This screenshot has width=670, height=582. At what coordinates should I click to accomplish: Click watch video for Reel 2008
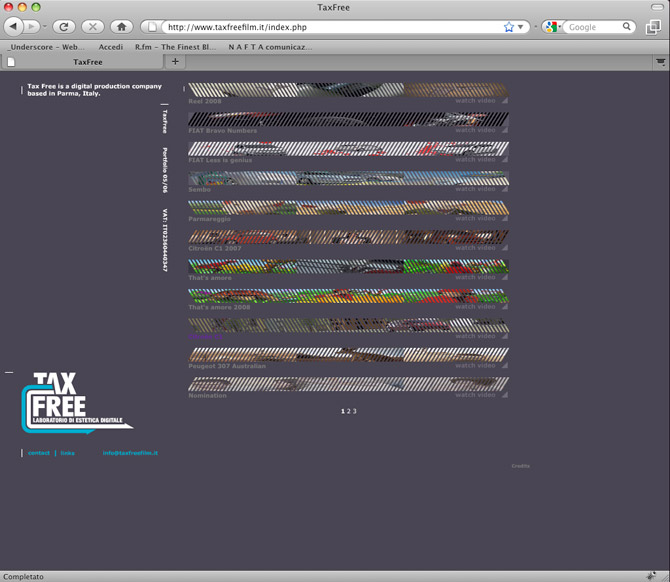[x=475, y=101]
